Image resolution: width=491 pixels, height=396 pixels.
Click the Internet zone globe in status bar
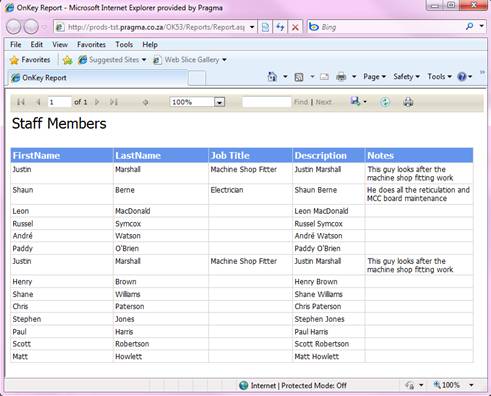tap(244, 386)
